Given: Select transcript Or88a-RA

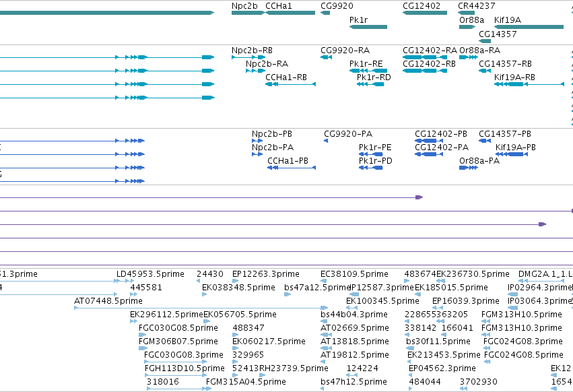Looking at the screenshot, I should 469,57.
